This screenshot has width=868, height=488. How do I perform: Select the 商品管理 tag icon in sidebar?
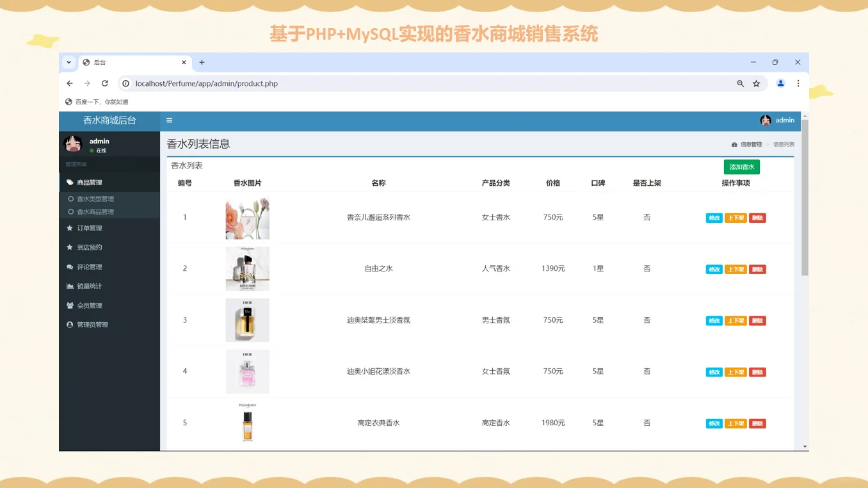point(72,182)
